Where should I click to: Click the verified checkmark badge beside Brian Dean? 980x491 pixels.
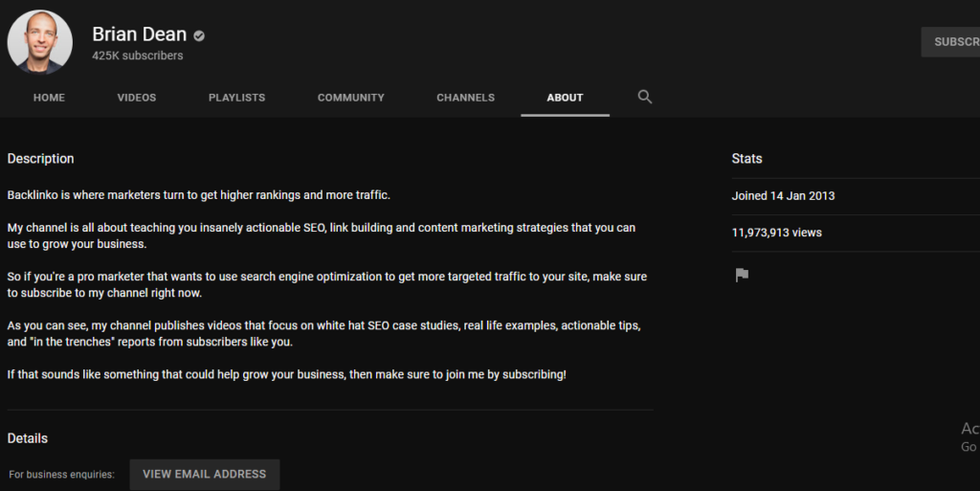pos(199,35)
